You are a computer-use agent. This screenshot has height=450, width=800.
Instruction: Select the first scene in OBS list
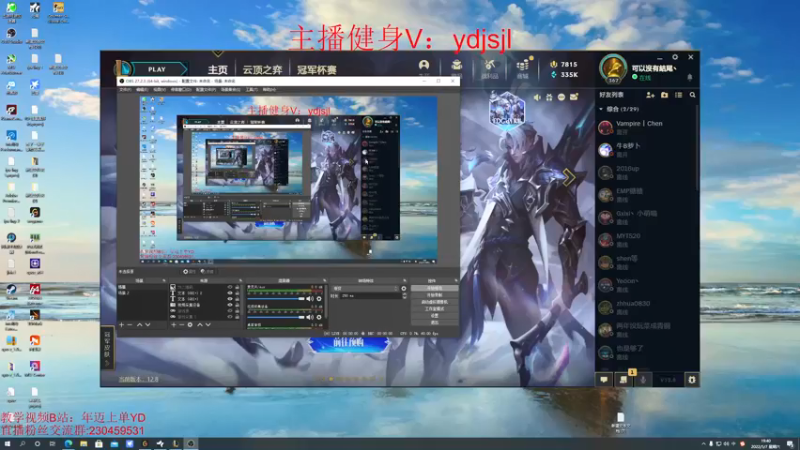point(142,287)
